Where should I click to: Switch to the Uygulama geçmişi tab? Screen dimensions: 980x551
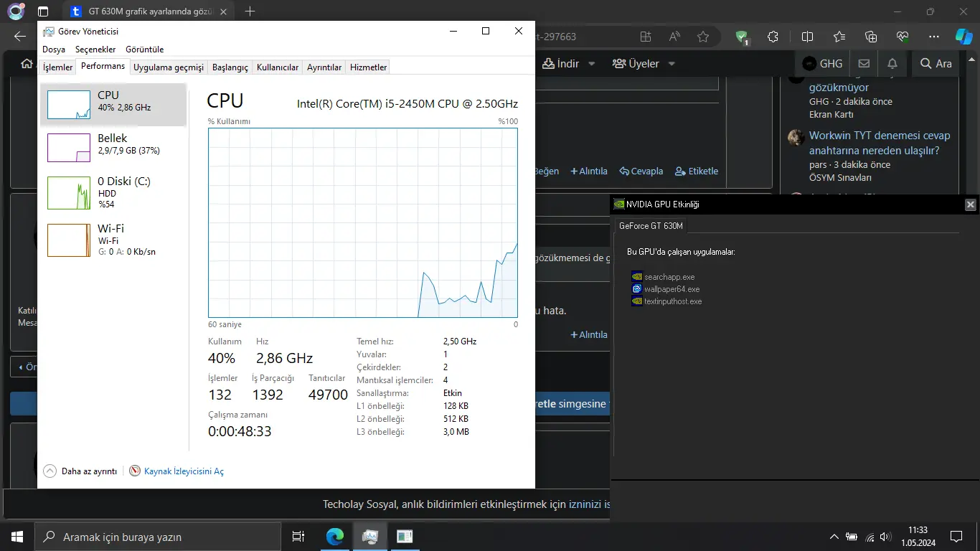coord(169,67)
